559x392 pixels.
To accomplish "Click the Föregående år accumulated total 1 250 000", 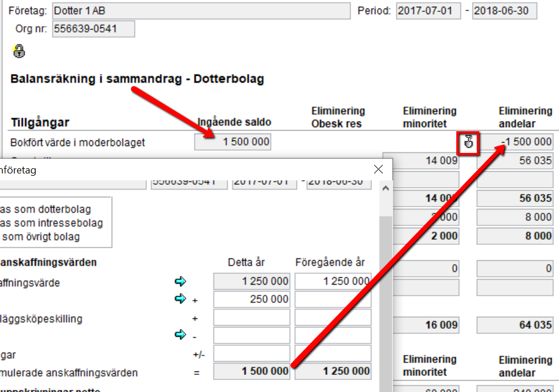I will coord(333,371).
